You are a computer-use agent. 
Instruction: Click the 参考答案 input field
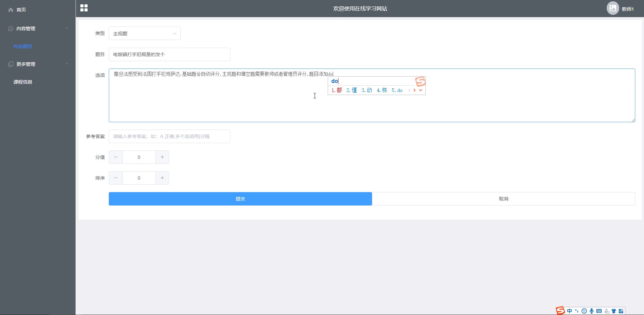click(170, 136)
